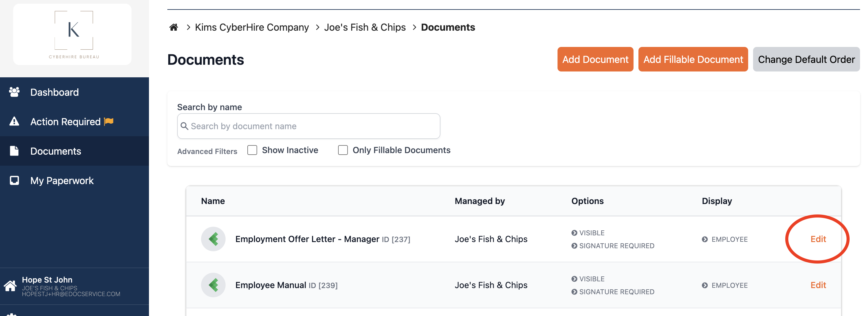Click the house icon beside Hope St John

click(x=10, y=286)
